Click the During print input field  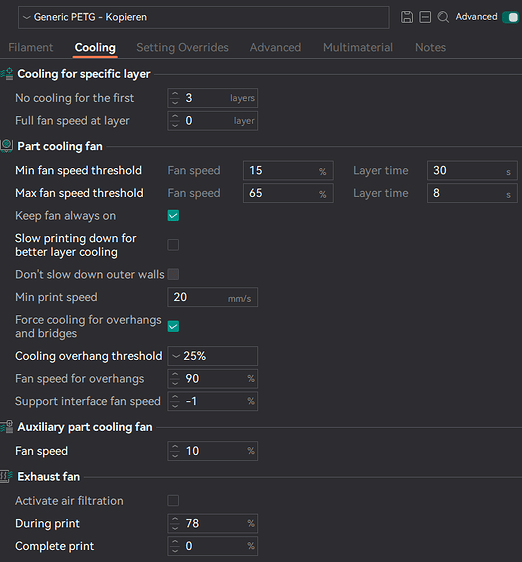pos(212,523)
